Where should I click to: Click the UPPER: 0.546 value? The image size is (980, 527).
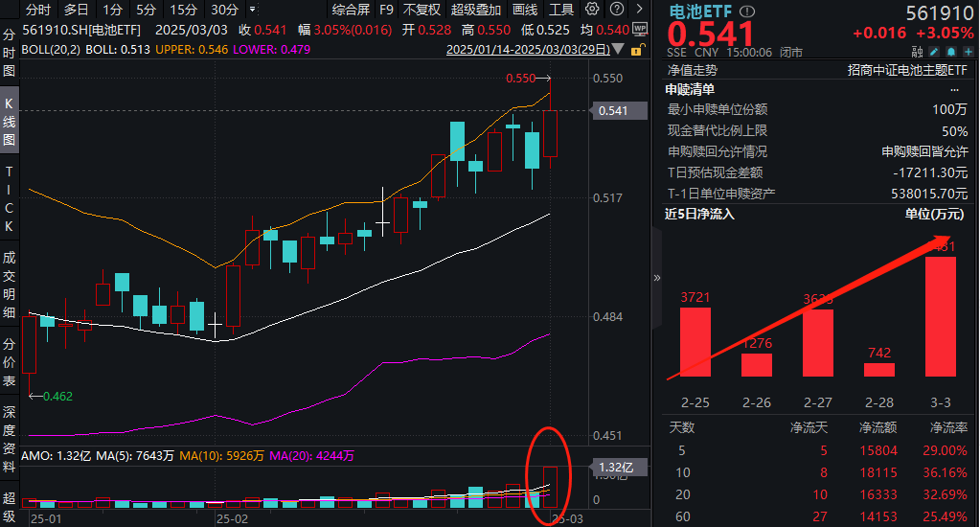192,50
